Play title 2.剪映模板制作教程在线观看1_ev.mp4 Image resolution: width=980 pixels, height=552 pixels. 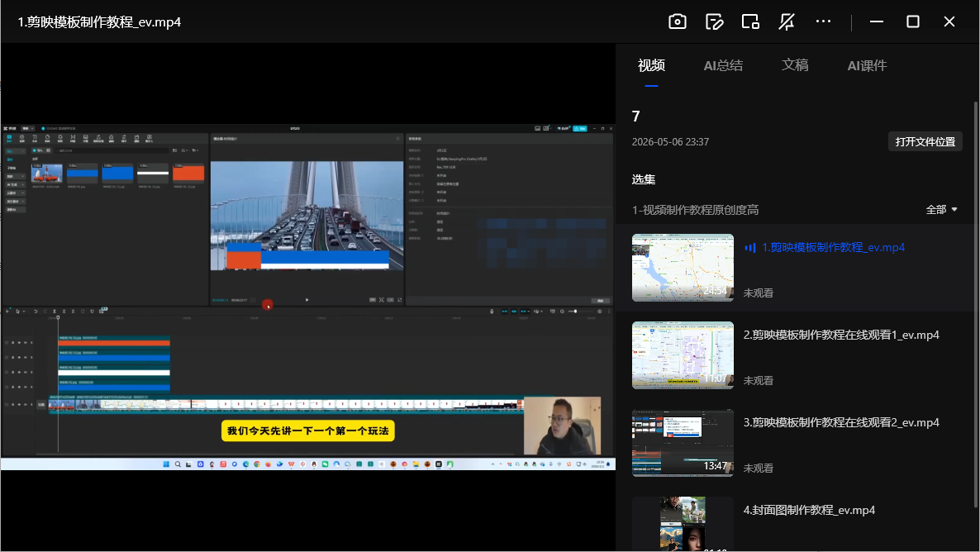(x=841, y=335)
